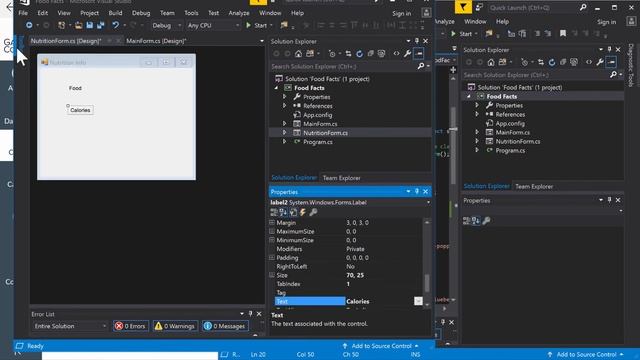Click Sign in link in front window
This screenshot has height=360, width=640.
coord(402,13)
